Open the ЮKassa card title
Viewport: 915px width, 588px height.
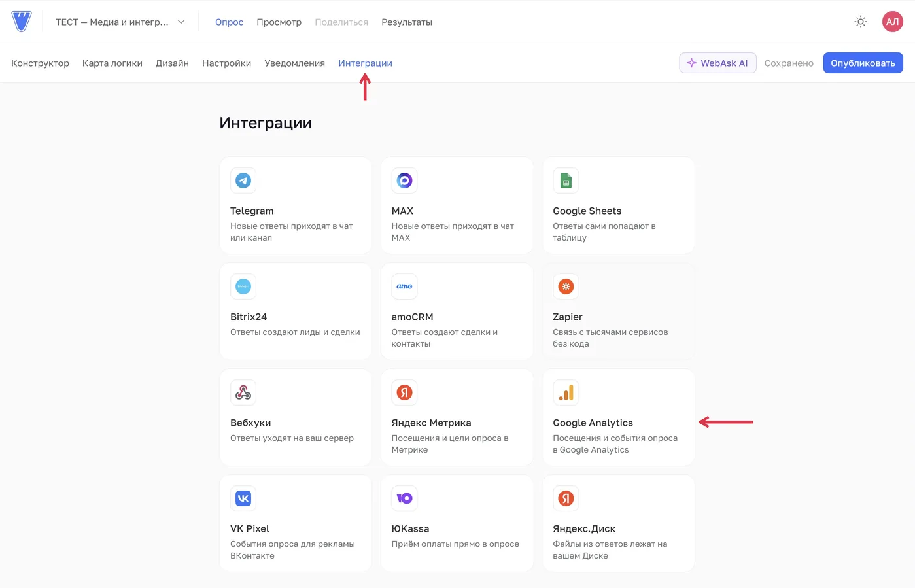pos(410,528)
